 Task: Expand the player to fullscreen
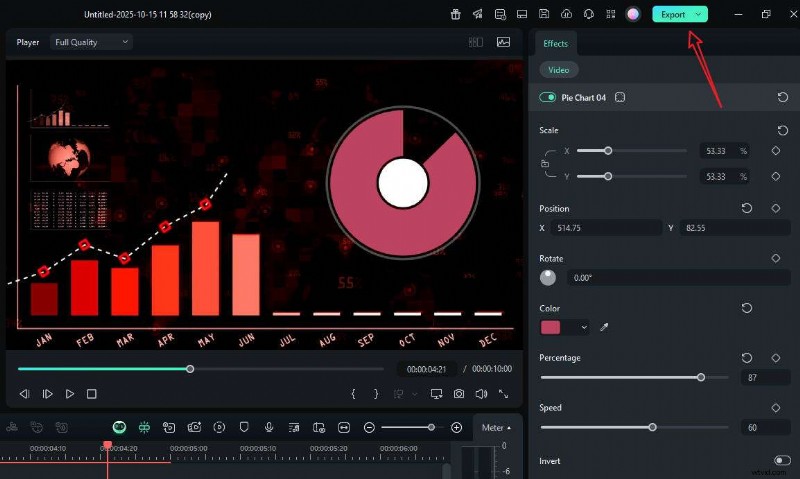click(504, 394)
